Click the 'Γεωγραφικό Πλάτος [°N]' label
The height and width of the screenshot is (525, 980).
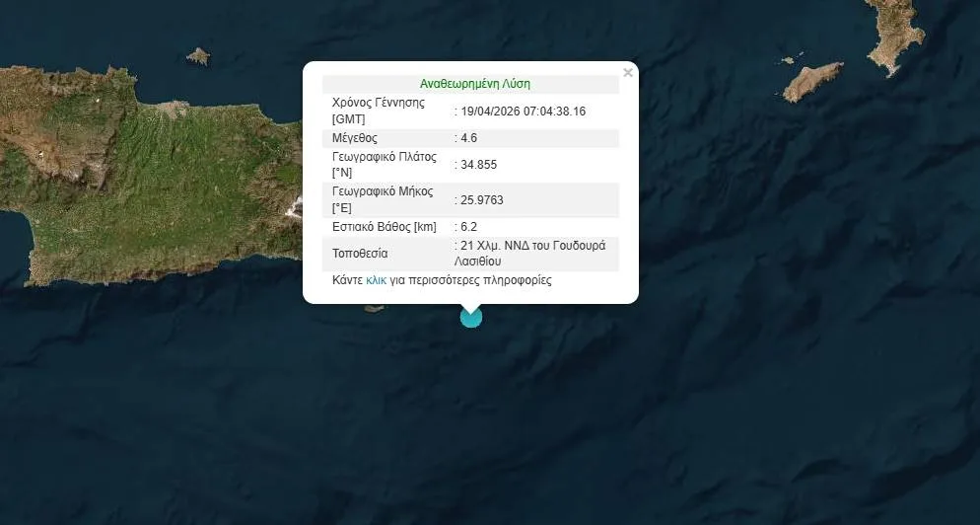[384, 165]
